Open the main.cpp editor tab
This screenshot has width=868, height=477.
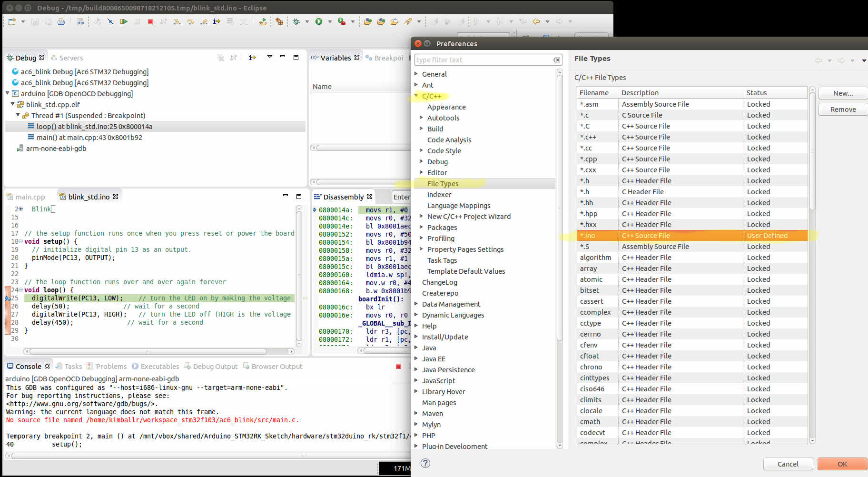(x=26, y=197)
